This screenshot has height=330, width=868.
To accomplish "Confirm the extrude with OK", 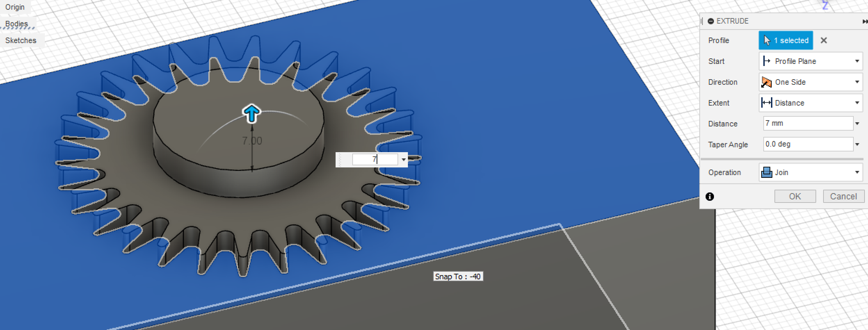I will coord(795,196).
